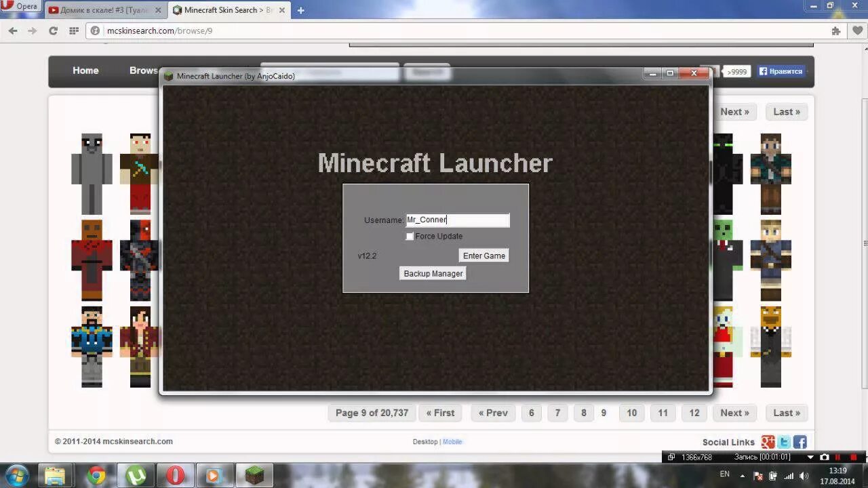The width and height of the screenshot is (868, 488).
Task: Go to Next page at the top
Action: coord(734,112)
